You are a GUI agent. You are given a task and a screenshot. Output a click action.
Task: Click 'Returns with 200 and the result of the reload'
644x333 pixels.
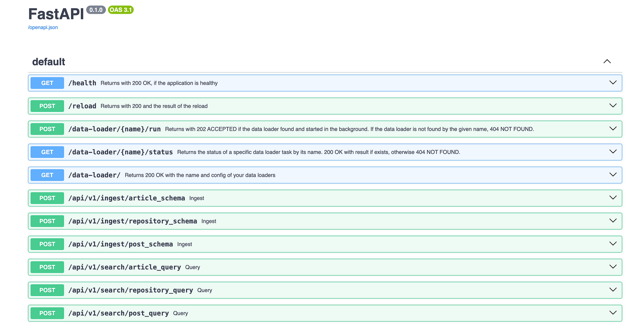[x=154, y=106]
